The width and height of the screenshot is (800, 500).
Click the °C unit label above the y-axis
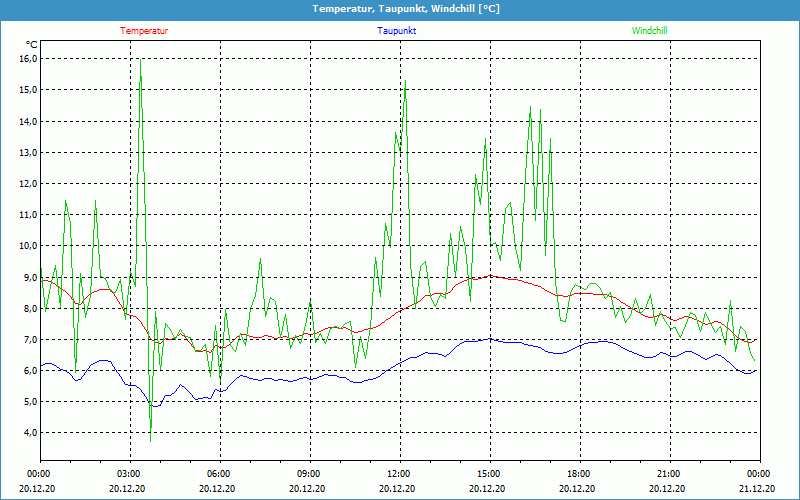click(x=32, y=44)
